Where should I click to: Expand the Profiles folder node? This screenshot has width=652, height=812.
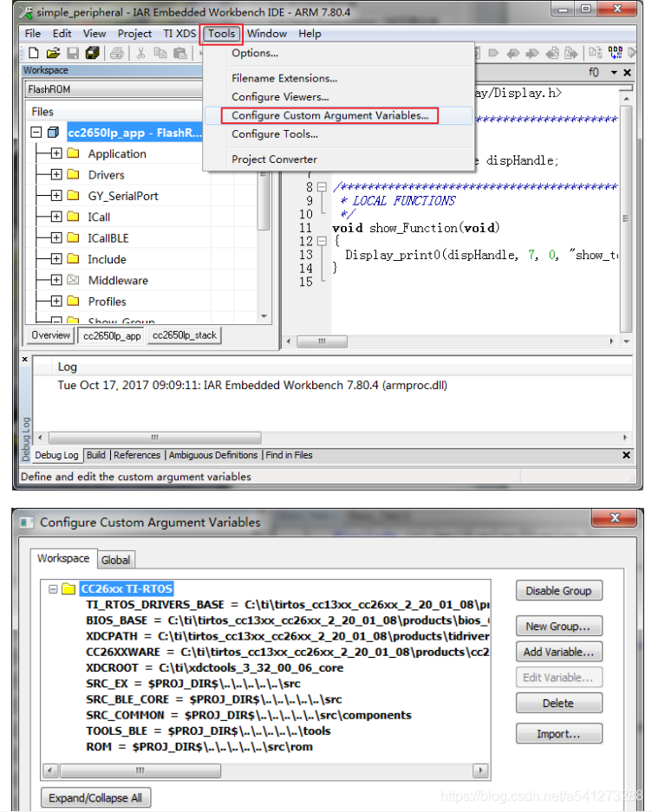(56, 301)
